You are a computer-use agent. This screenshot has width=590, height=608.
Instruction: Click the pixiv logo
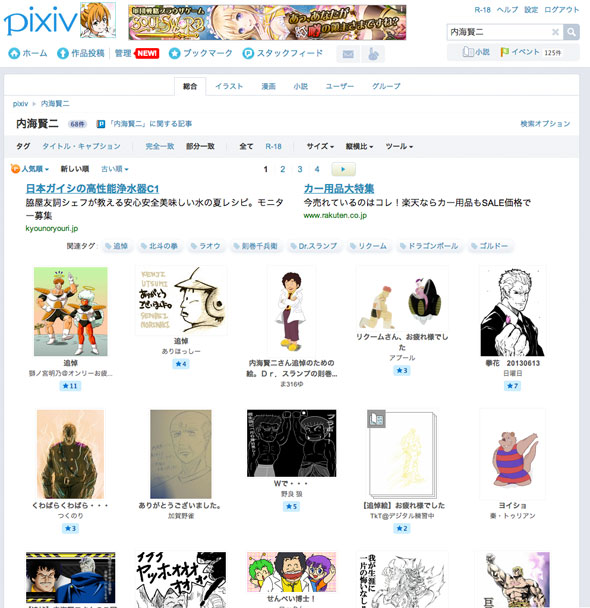(40, 21)
